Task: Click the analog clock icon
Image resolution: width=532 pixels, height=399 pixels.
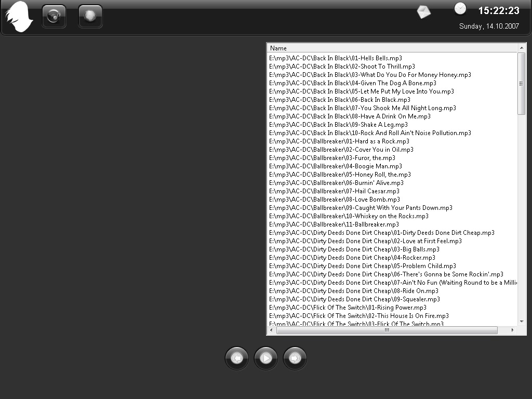Action: pyautogui.click(x=460, y=8)
